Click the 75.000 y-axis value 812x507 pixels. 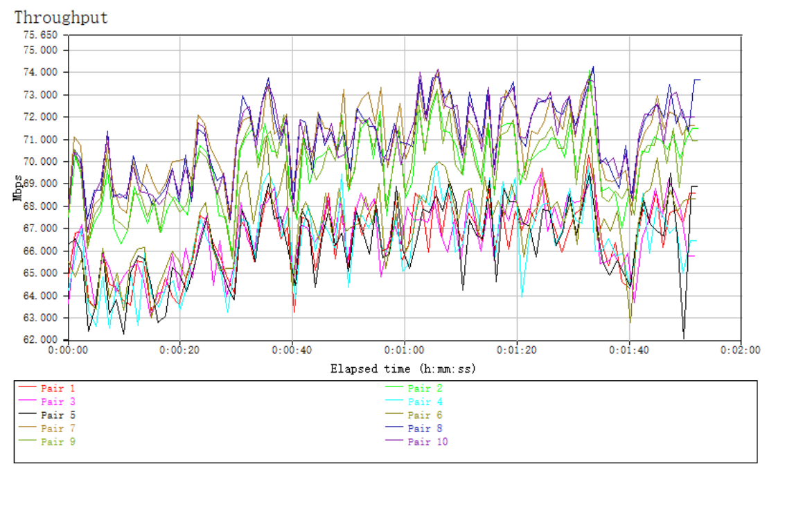click(x=40, y=51)
